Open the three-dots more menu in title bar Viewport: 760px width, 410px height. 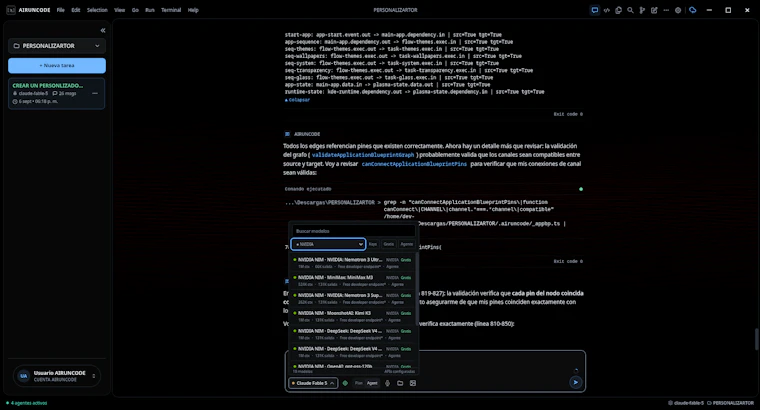point(666,10)
